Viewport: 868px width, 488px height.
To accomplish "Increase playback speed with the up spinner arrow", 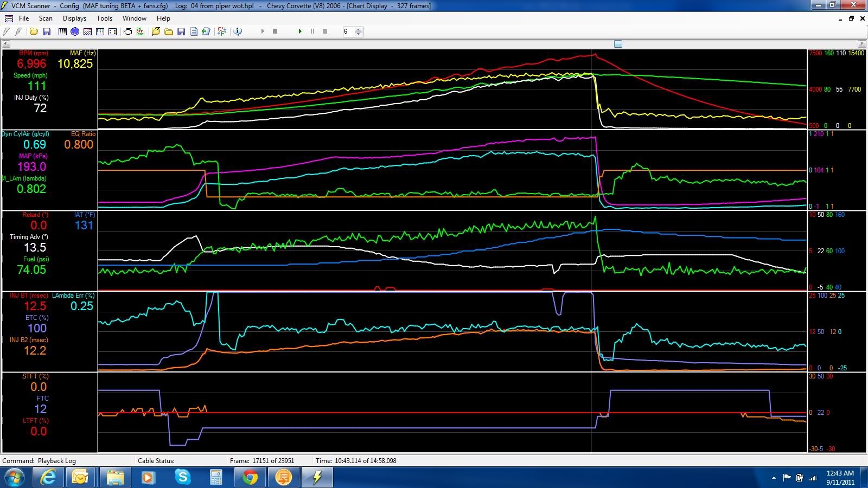I will 359,29.
